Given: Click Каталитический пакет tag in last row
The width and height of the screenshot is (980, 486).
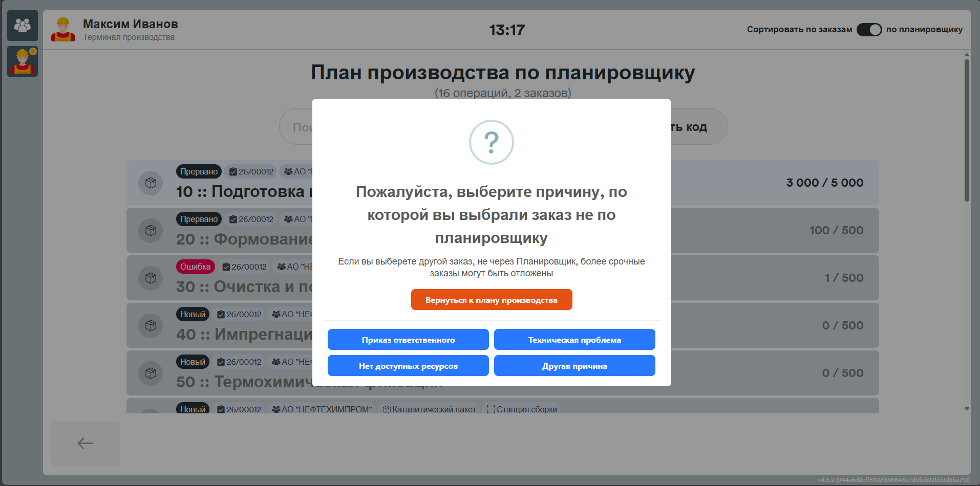Looking at the screenshot, I should pos(429,409).
